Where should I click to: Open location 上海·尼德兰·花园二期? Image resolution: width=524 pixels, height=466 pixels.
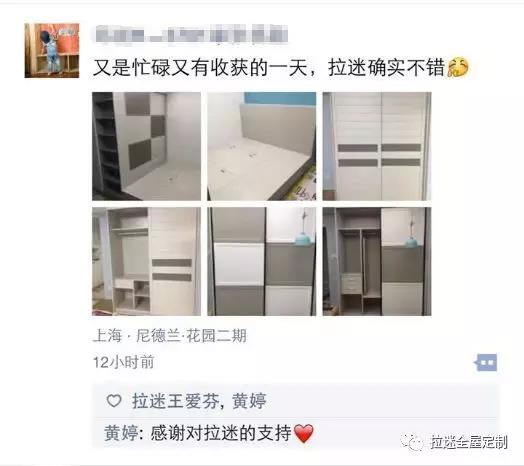[x=170, y=336]
